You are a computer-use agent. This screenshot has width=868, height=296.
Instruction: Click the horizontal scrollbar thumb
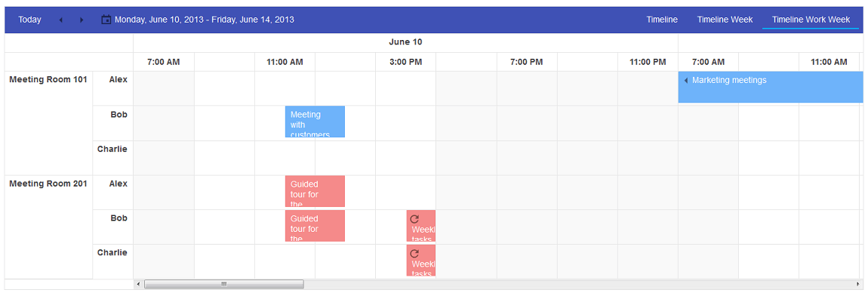224,285
